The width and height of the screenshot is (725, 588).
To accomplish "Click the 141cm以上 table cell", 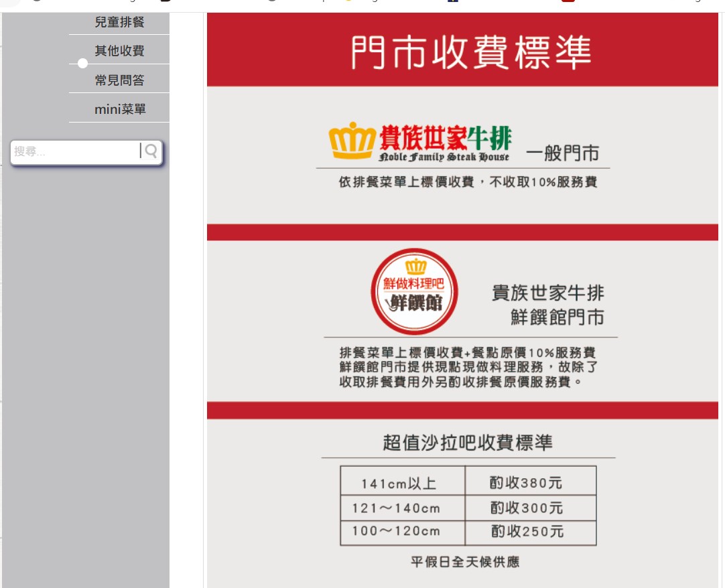I will 403,481.
